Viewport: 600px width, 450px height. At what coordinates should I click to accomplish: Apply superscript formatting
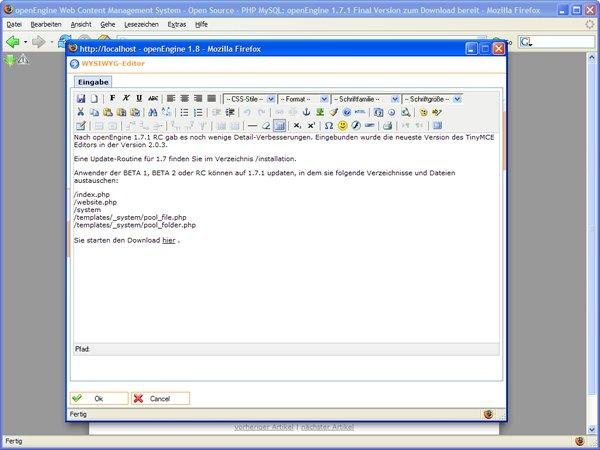(311, 126)
